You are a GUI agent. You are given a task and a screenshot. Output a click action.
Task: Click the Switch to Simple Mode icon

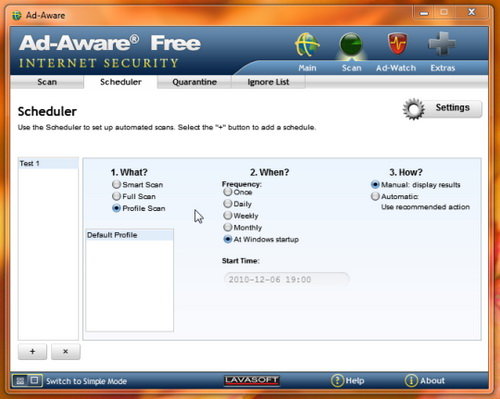[x=27, y=380]
